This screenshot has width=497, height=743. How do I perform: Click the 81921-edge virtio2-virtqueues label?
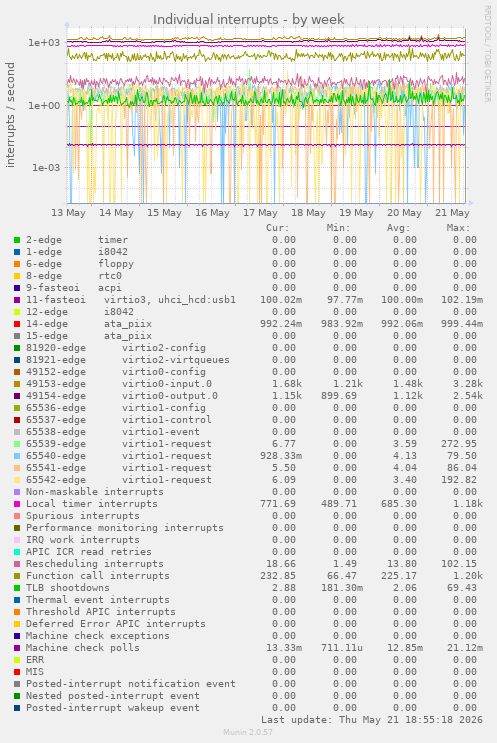click(x=127, y=360)
